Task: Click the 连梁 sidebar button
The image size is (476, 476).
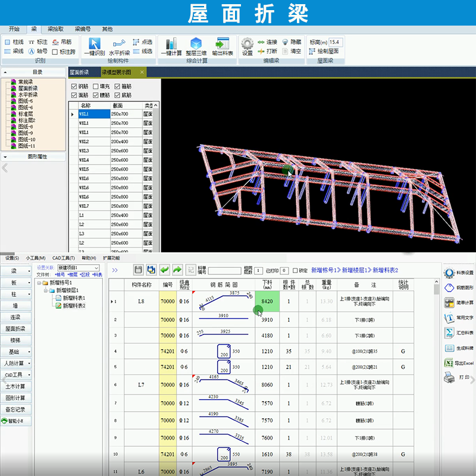Action: tap(15, 317)
